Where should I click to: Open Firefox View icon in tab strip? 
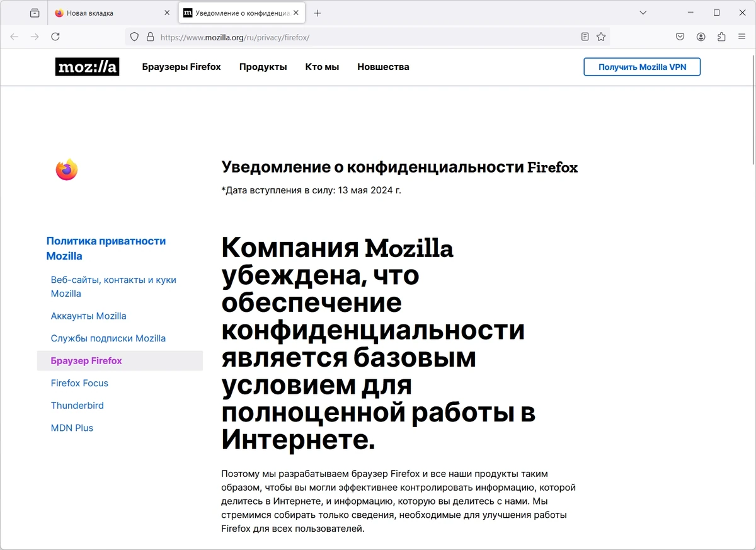click(x=35, y=13)
